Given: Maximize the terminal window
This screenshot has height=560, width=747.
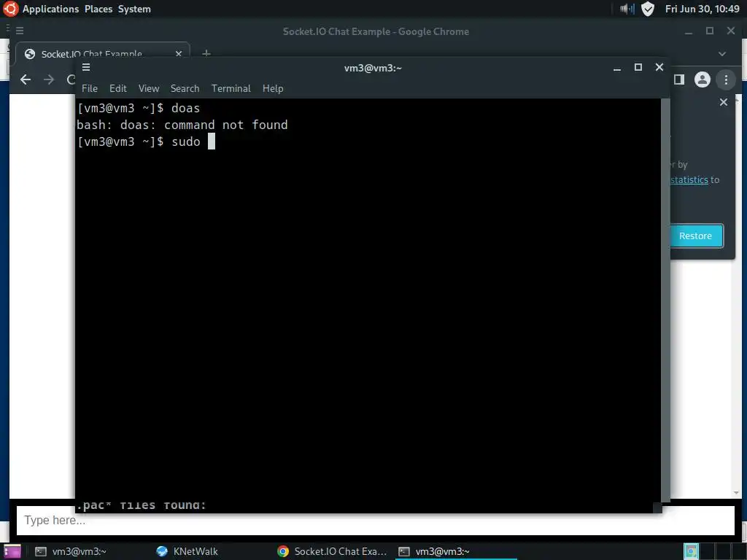Looking at the screenshot, I should pos(638,67).
